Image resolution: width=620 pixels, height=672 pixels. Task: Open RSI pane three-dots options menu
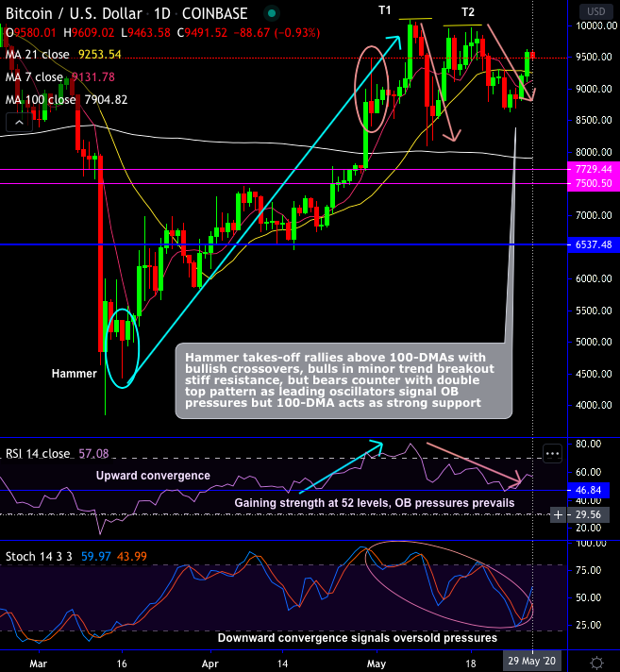[x=552, y=453]
